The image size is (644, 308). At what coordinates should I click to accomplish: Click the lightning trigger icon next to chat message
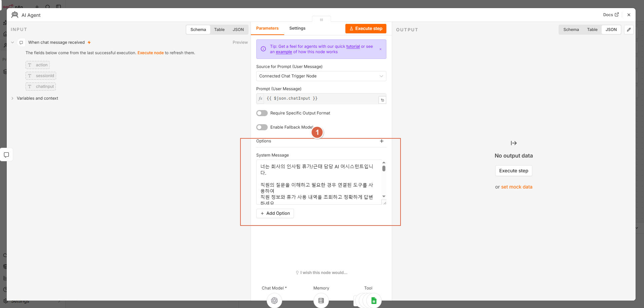point(89,42)
